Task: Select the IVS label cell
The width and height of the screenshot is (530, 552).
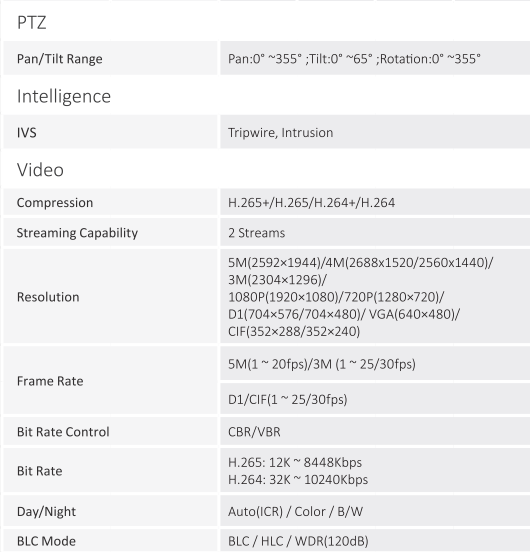Action: click(x=111, y=132)
